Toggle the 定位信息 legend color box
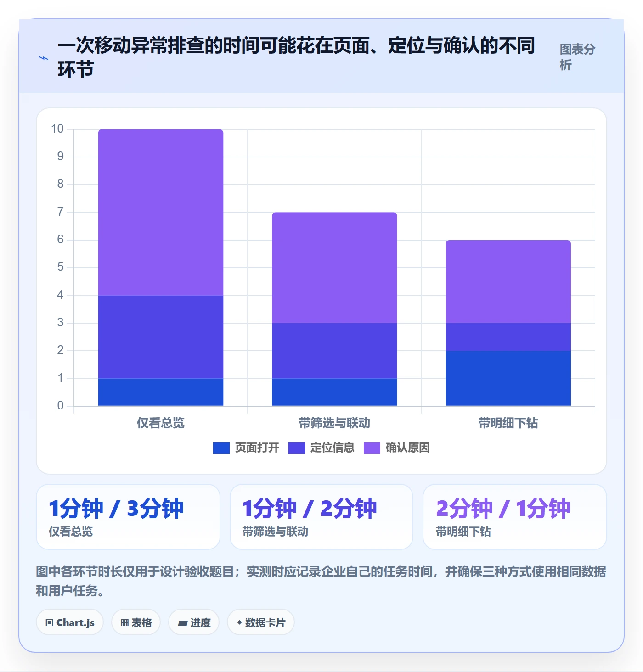This screenshot has width=643, height=672. pos(297,448)
